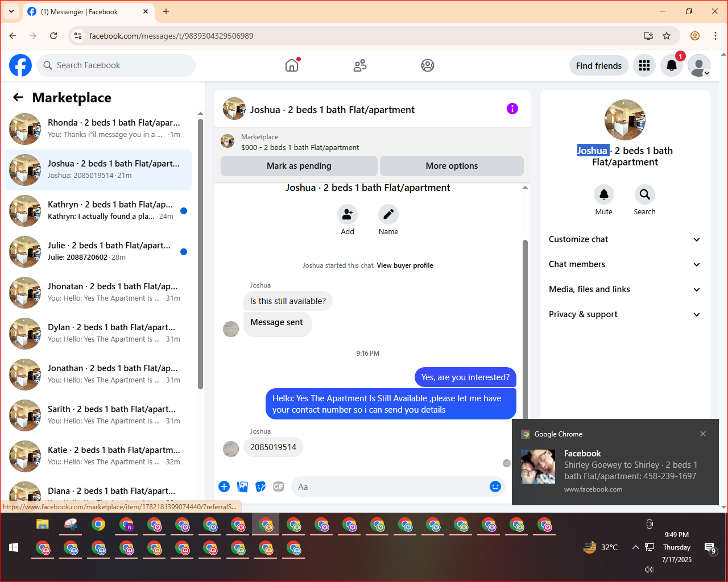Select Kathryn's conversation in the list
Viewport: 728px width, 582px height.
point(98,211)
